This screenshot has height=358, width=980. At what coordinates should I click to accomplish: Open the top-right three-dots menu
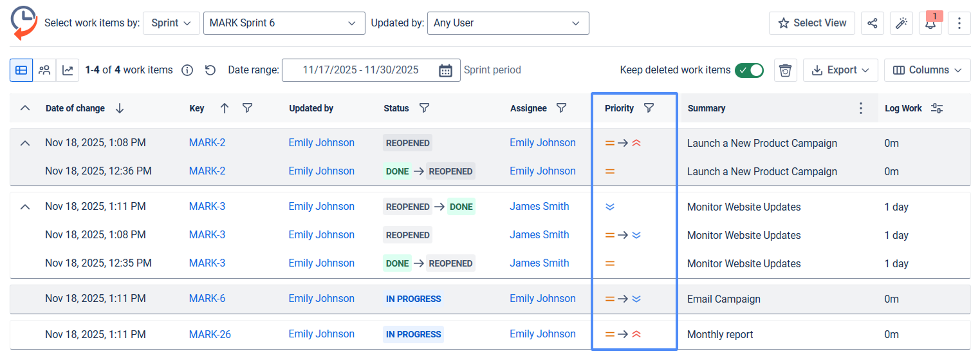pos(959,23)
